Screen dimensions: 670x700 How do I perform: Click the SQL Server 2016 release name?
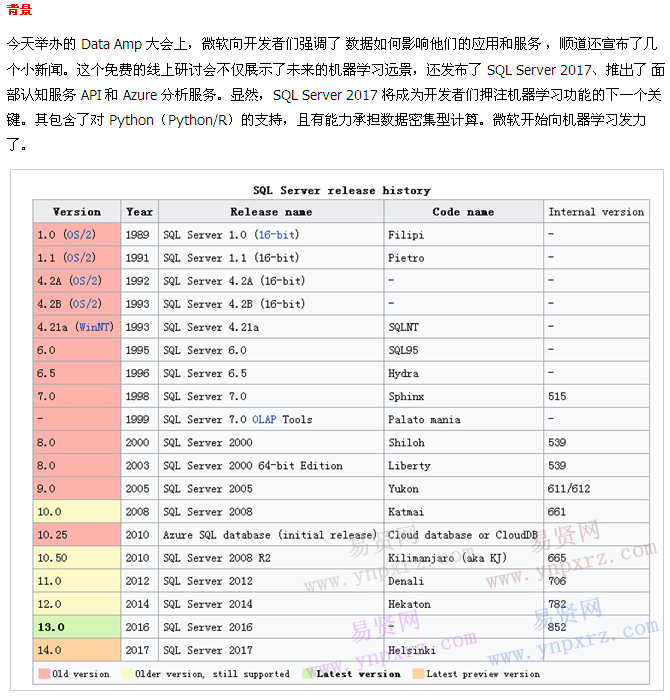208,627
